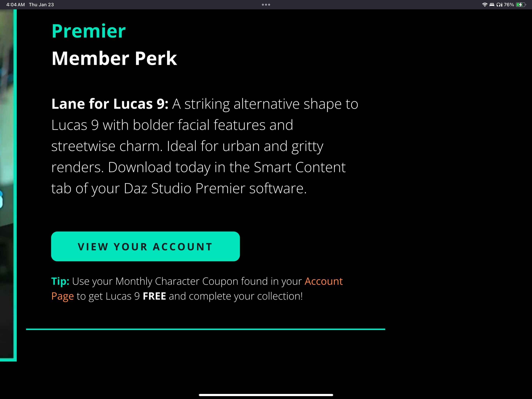This screenshot has width=532, height=399.
Task: Click the teal Tip: label
Action: point(60,281)
